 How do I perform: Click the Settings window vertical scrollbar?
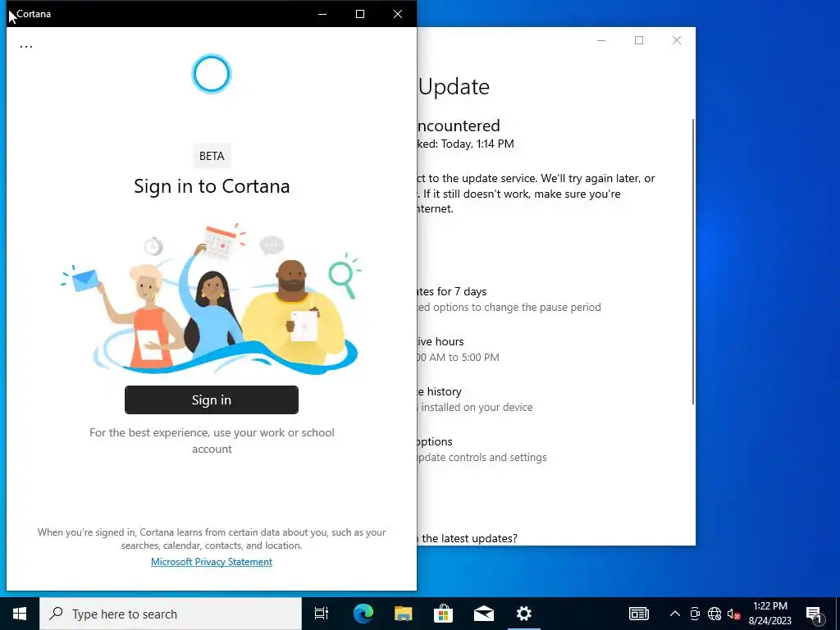(693, 262)
